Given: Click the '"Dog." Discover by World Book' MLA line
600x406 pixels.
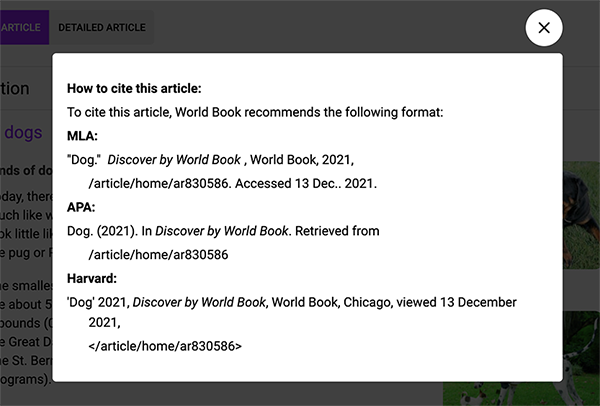Looking at the screenshot, I should pyautogui.click(x=210, y=160).
